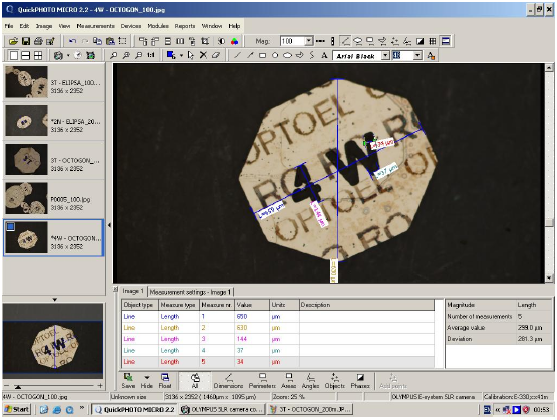Filter measurements by Dimensions

(x=228, y=381)
